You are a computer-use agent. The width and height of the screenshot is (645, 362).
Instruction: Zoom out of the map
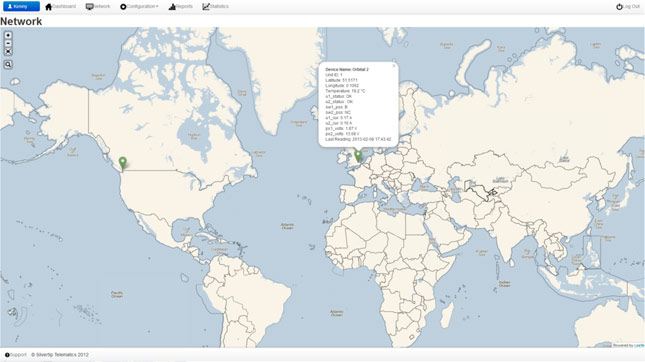coord(8,44)
